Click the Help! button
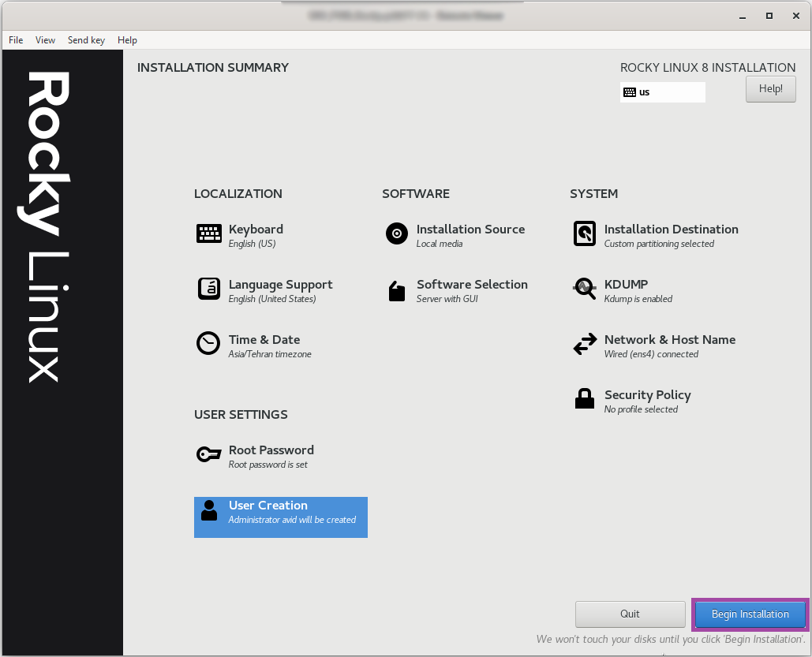Image resolution: width=812 pixels, height=657 pixels. click(x=770, y=89)
